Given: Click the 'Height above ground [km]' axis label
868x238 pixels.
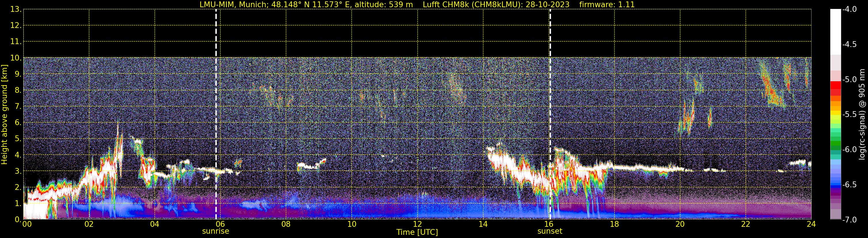Looking at the screenshot, I should tap(4, 115).
